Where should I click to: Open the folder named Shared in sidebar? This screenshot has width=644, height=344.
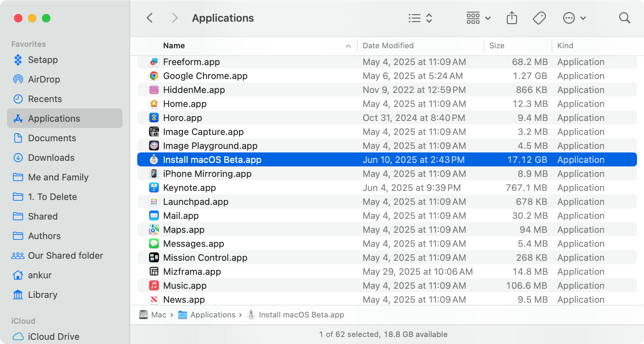(65, 216)
